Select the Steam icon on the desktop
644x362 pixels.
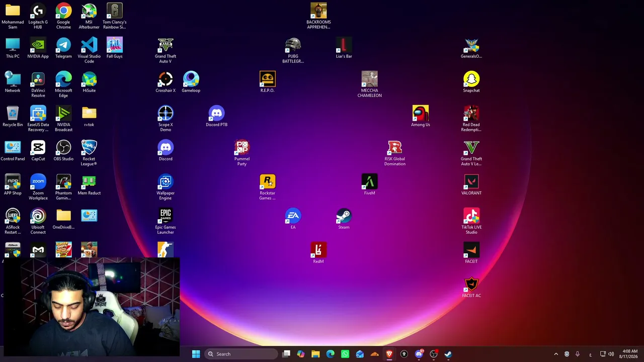pyautogui.click(x=344, y=219)
